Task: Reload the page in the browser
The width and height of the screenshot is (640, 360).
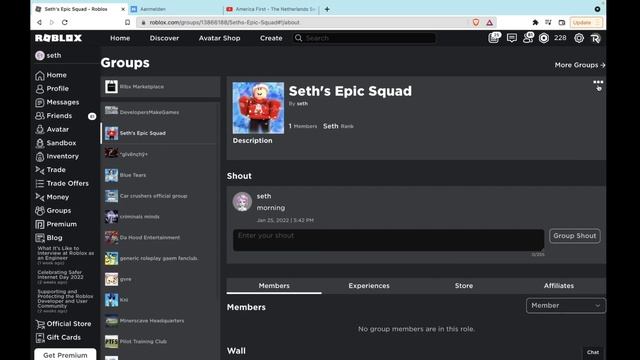Action: pyautogui.click(x=64, y=22)
